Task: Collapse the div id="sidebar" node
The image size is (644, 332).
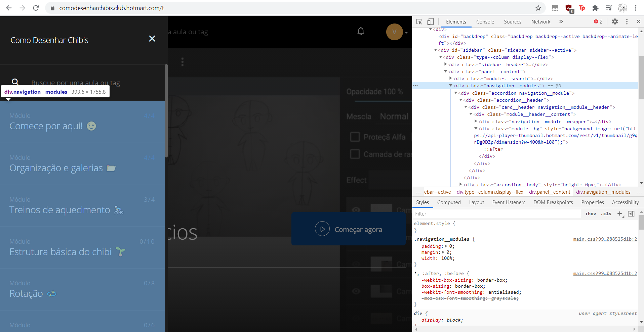Action: pyautogui.click(x=435, y=50)
